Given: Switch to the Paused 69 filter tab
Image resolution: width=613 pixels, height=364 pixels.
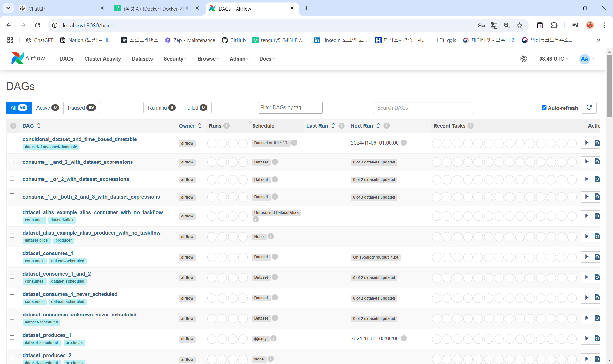Looking at the screenshot, I should tap(82, 108).
